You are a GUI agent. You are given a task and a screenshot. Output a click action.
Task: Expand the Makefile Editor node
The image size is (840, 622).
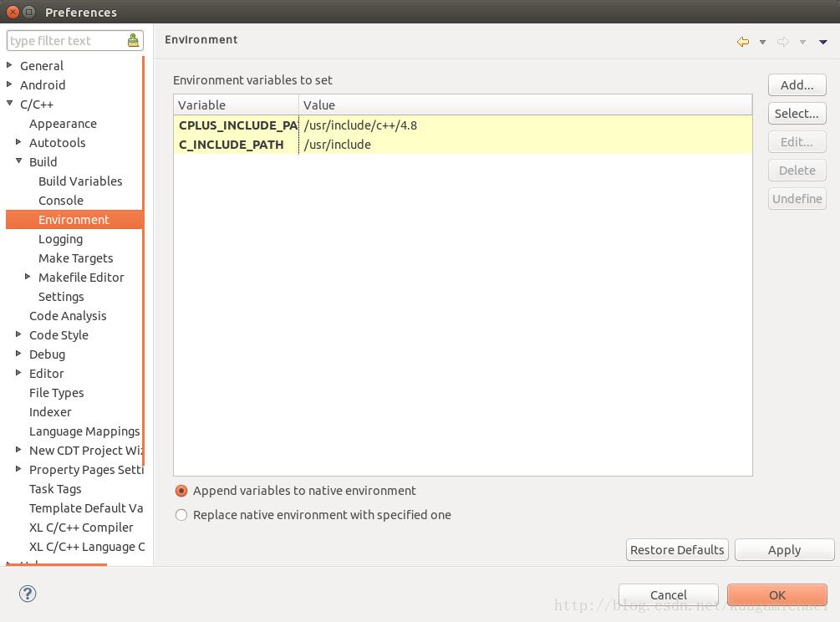click(28, 277)
